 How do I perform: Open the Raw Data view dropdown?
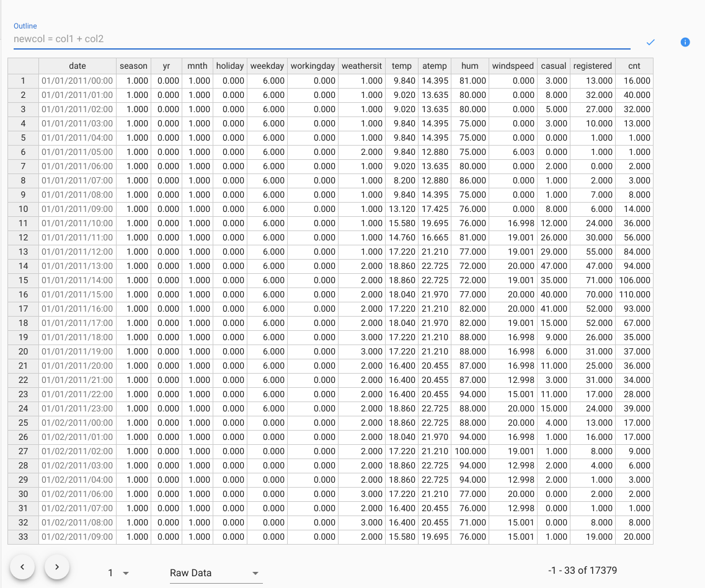coord(216,573)
